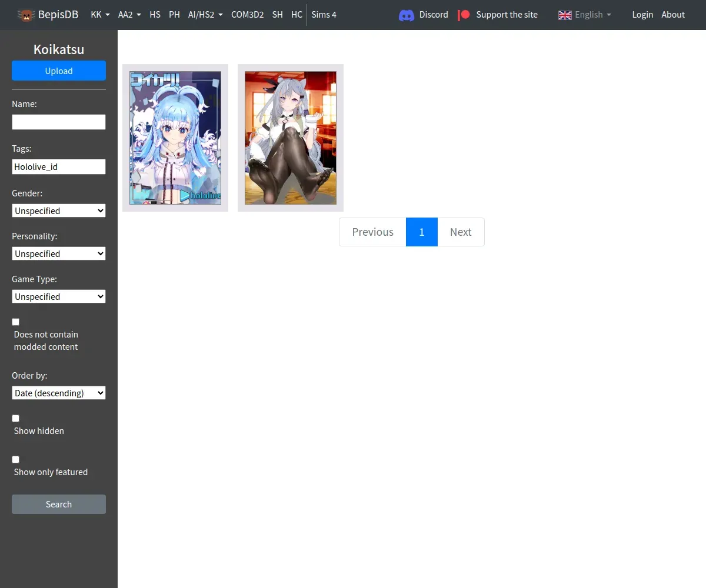Click the Discord text link
Image resolution: width=706 pixels, height=588 pixels.
[434, 15]
